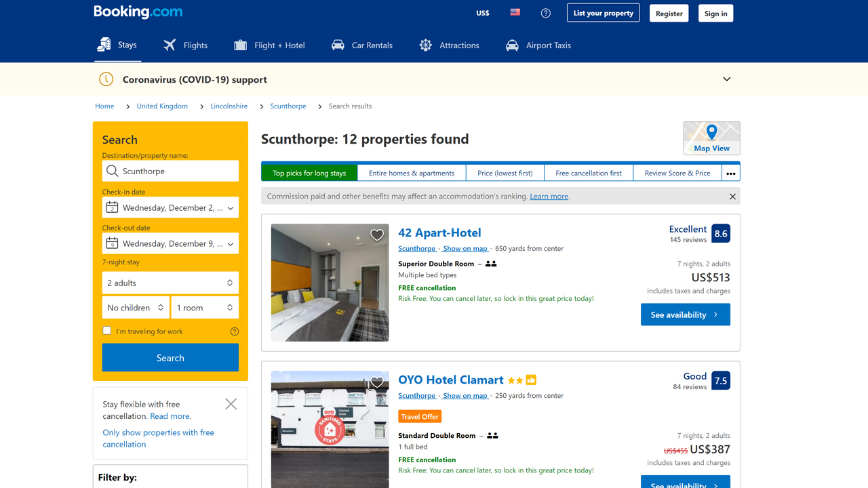868x488 pixels.
Task: Click the two-adults occupancy icon for Standard Double Room
Action: 493,436
